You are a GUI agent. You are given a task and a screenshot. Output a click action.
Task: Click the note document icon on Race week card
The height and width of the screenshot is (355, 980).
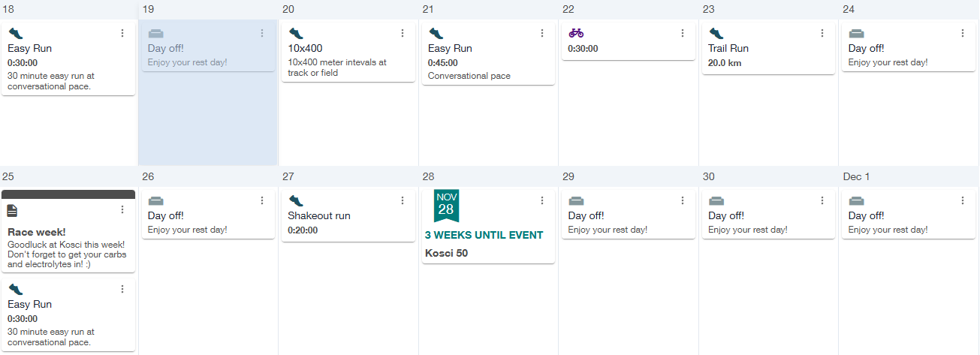click(x=14, y=210)
